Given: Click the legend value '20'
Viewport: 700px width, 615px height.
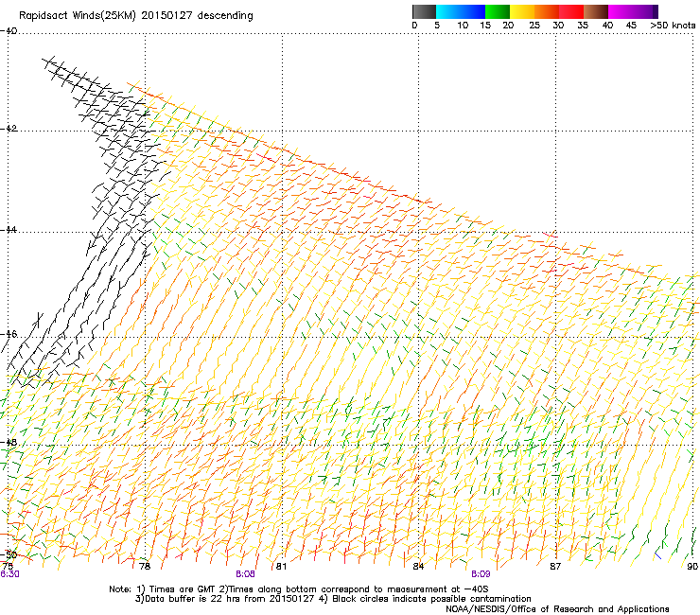Looking at the screenshot, I should (508, 26).
